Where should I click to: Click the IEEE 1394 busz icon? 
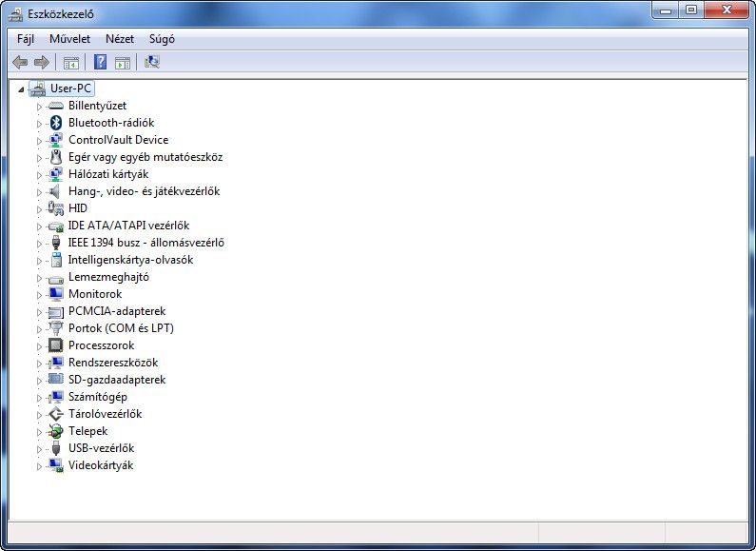[x=56, y=243]
